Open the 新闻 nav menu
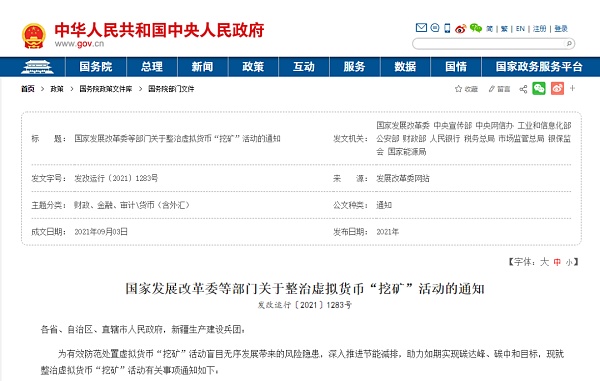Screen dimensions: 600x381 click(202, 67)
